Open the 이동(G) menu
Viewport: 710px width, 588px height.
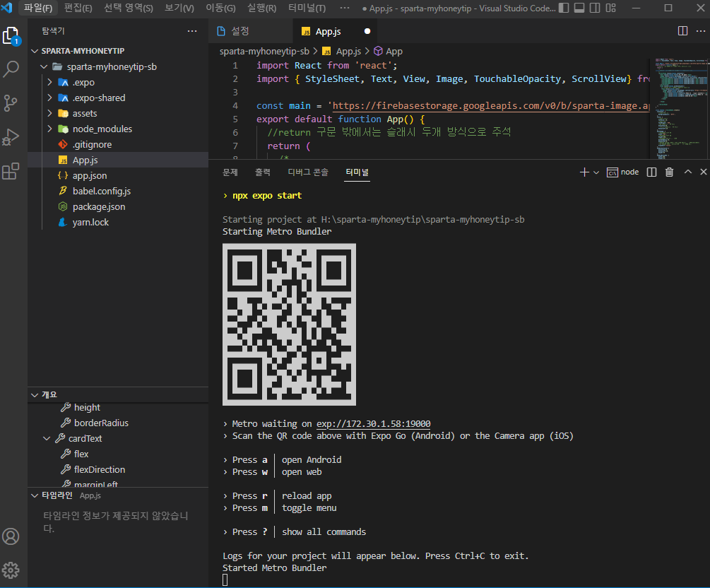click(220, 8)
